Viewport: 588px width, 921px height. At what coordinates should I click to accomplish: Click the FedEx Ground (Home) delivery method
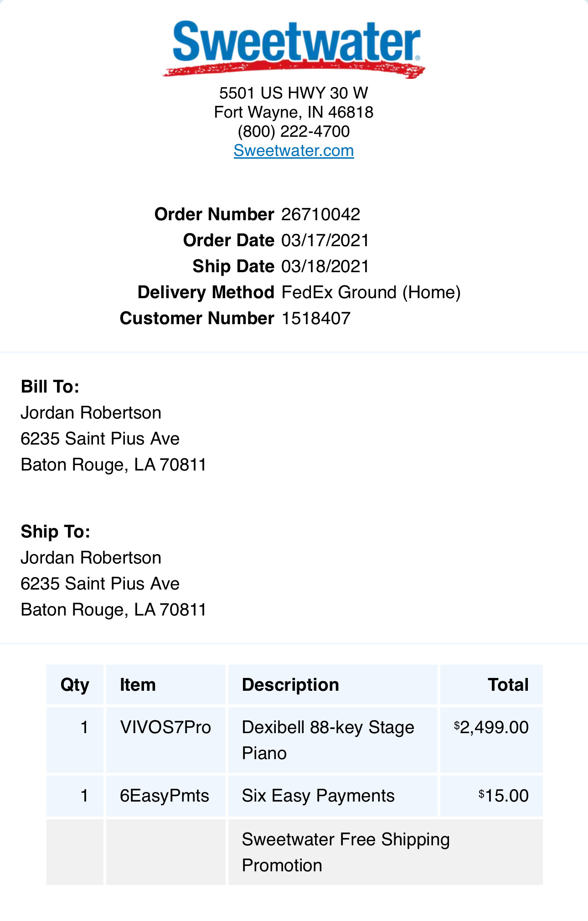(x=371, y=292)
